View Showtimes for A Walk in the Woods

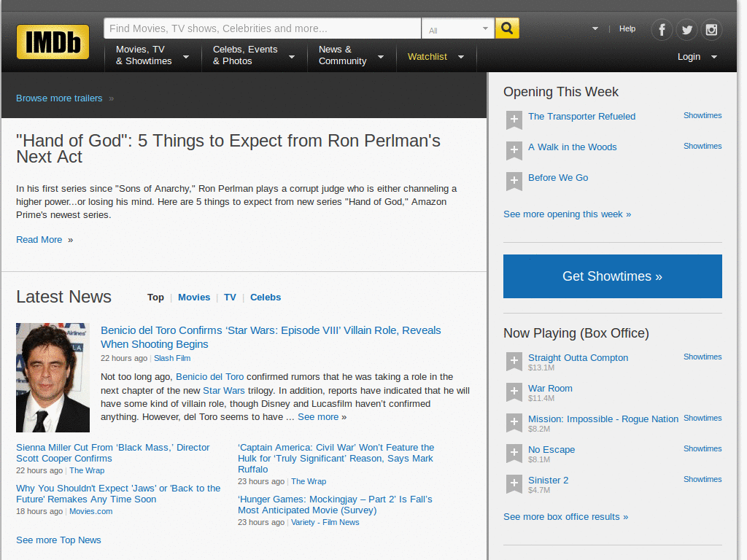coord(703,146)
